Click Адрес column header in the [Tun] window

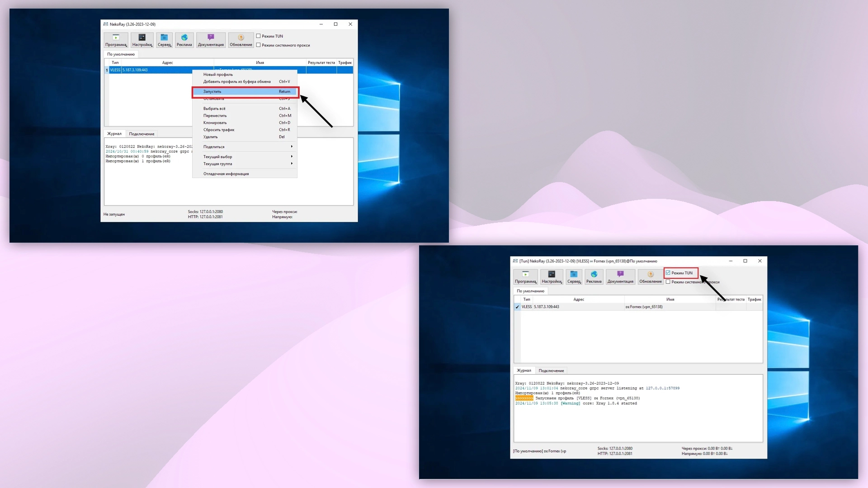(579, 300)
